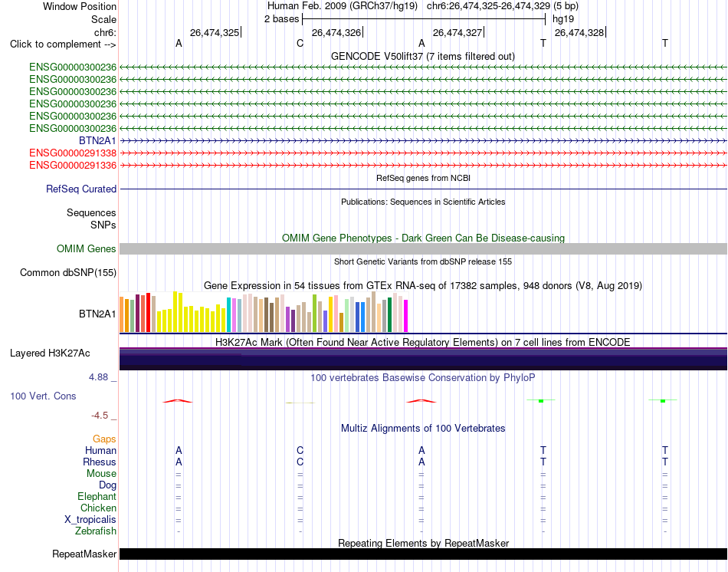Click base C in the complement row
Screen dimensions: 728x572
click(300, 43)
